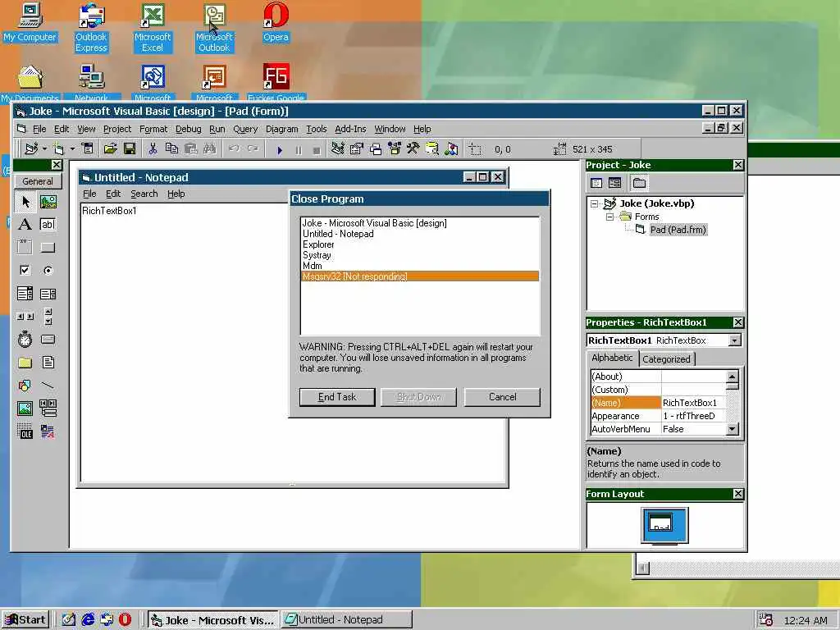The width and height of the screenshot is (840, 630).
Task: Click the Opera desktop shortcut
Action: [x=276, y=22]
